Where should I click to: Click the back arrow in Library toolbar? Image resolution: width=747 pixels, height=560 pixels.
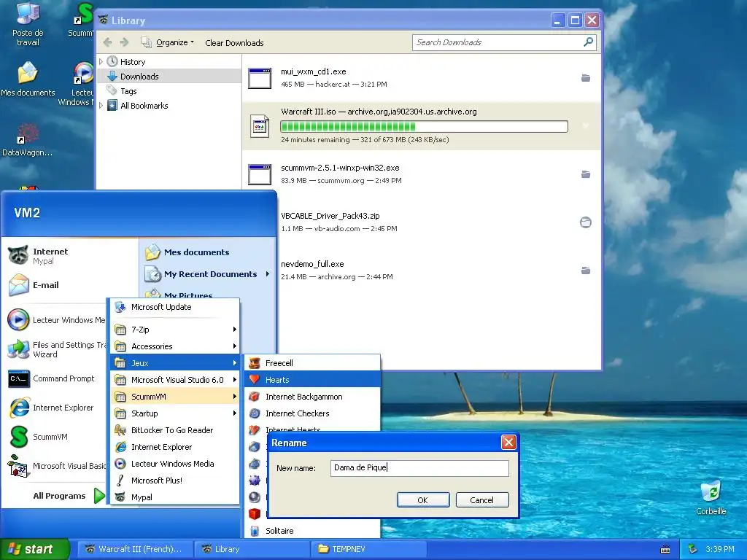108,42
